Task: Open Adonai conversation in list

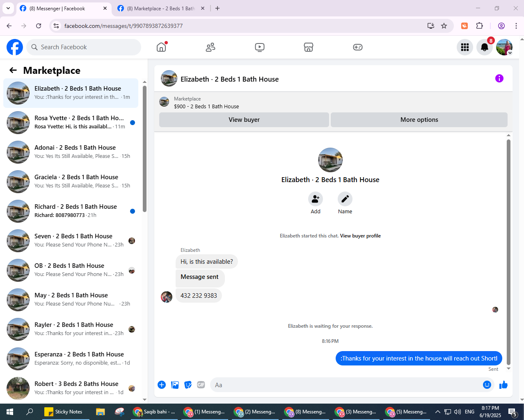Action: tap(71, 152)
